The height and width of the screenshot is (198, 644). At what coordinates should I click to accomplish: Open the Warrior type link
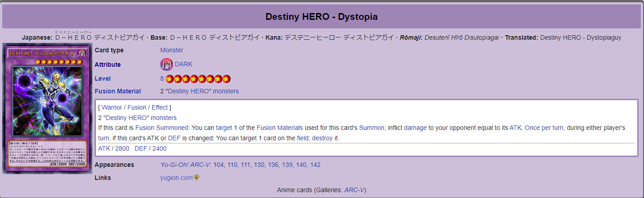tap(112, 107)
